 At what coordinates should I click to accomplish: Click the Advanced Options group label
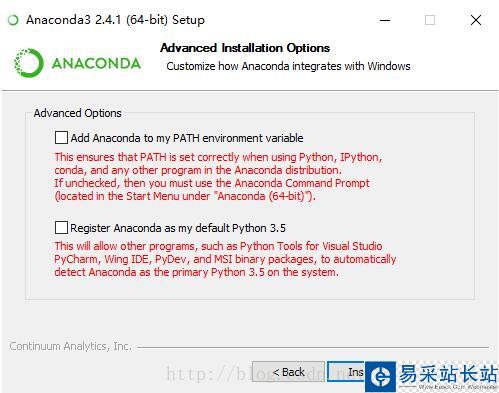[77, 113]
